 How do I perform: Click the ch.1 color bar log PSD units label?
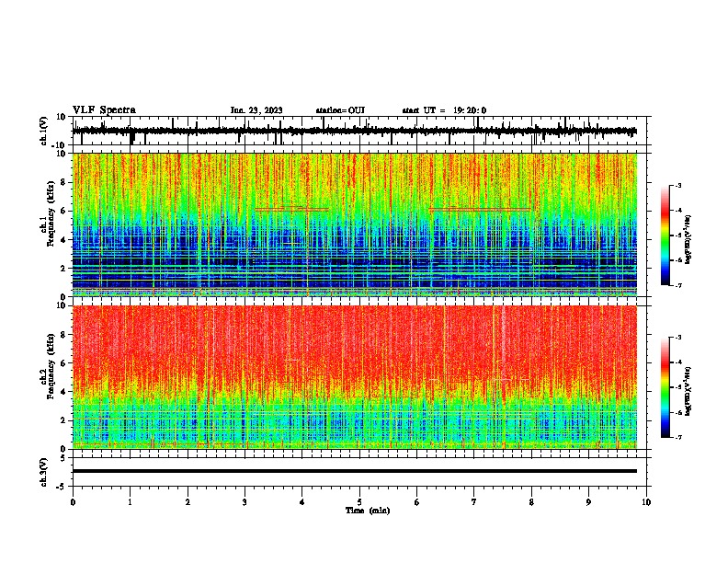(688, 239)
